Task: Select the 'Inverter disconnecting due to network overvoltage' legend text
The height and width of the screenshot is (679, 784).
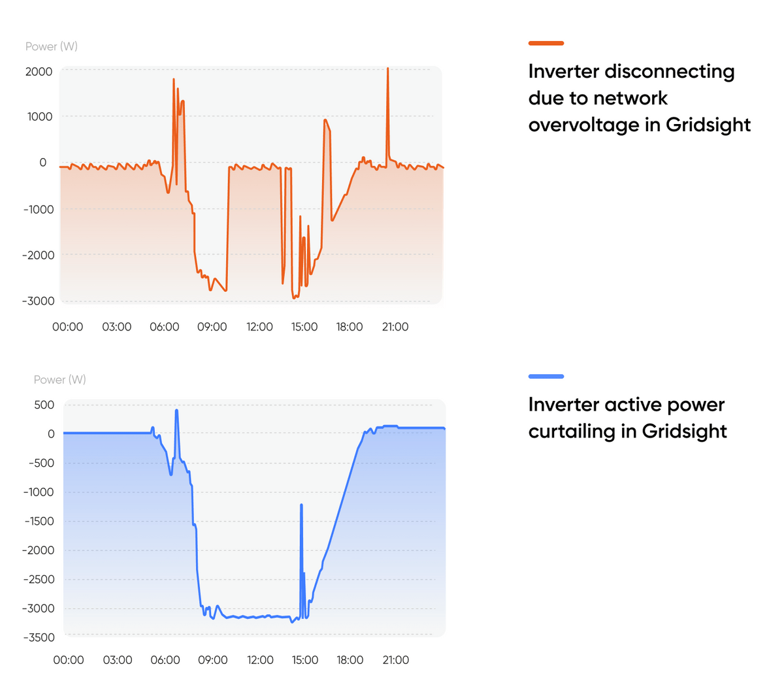Action: (x=639, y=98)
